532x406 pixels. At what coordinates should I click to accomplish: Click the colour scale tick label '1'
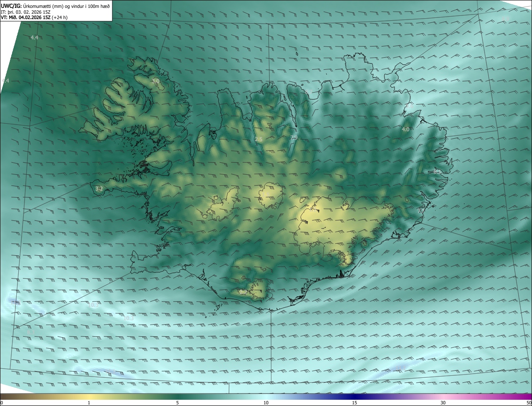coord(89,403)
